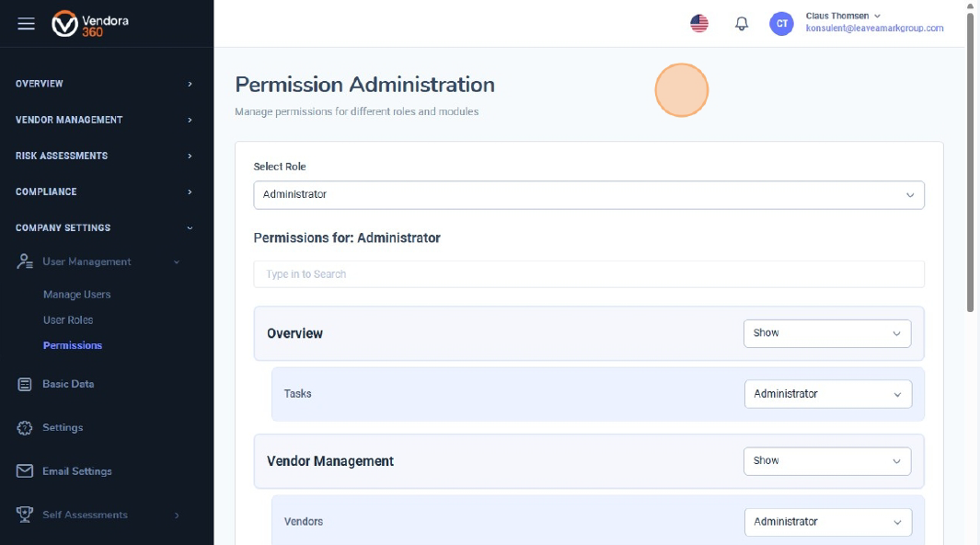Viewport: 980px width, 545px height.
Task: Open Basic Data from sidebar
Action: coord(68,384)
